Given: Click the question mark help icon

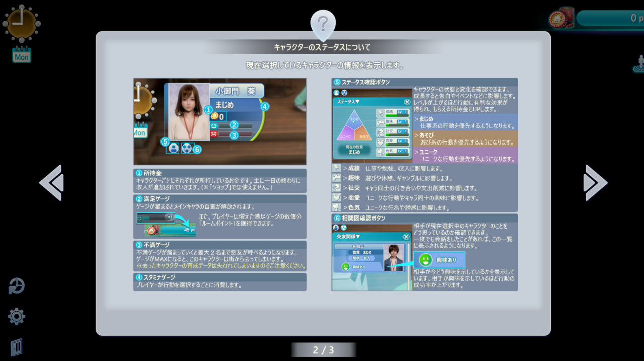Looking at the screenshot, I should 323,24.
